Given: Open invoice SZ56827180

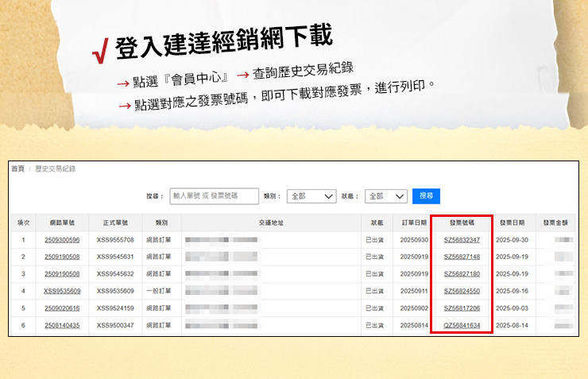Looking at the screenshot, I should (462, 274).
